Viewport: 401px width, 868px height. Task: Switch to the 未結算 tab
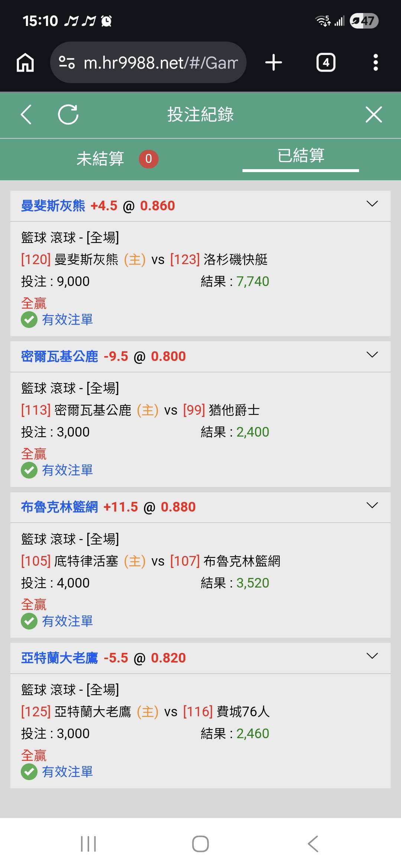(100, 159)
